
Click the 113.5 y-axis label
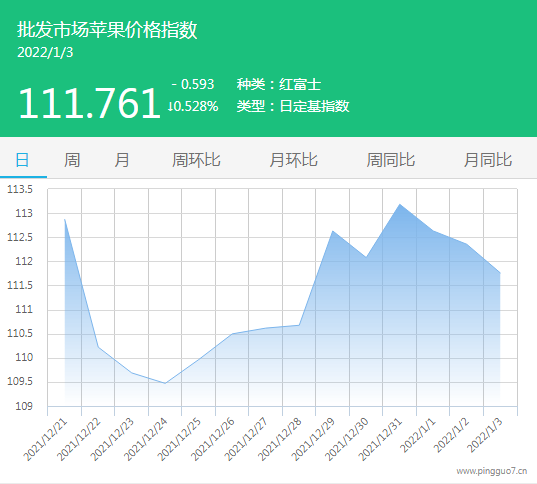point(20,189)
